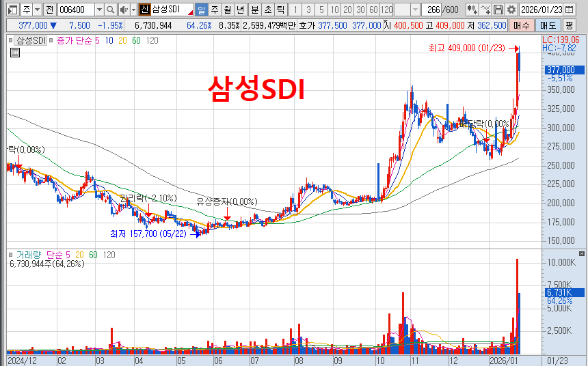This screenshot has width=588, height=366.
Task: Click the 저 362,500 low price value
Action: (x=492, y=25)
